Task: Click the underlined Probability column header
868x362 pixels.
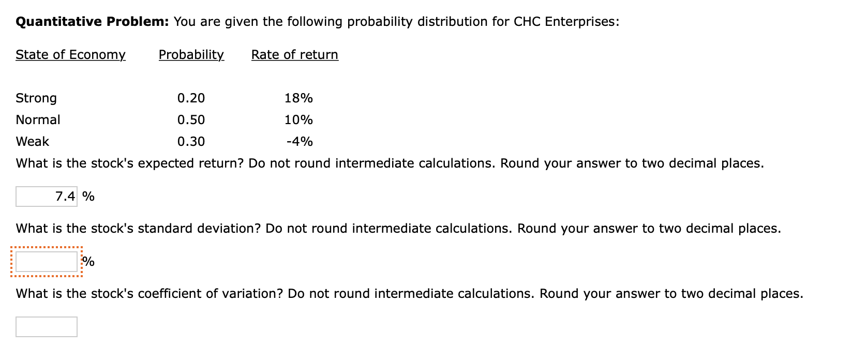Action: tap(191, 54)
